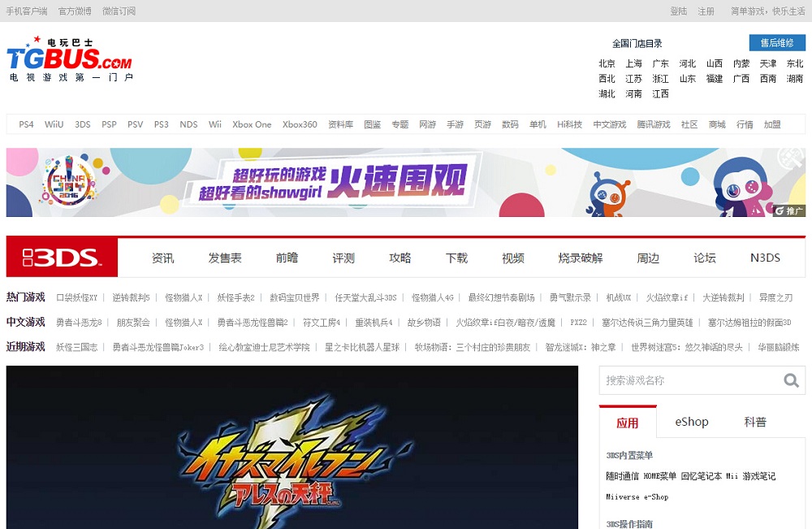This screenshot has width=812, height=529.
Task: Open 商城 in the platform bar
Action: [717, 124]
